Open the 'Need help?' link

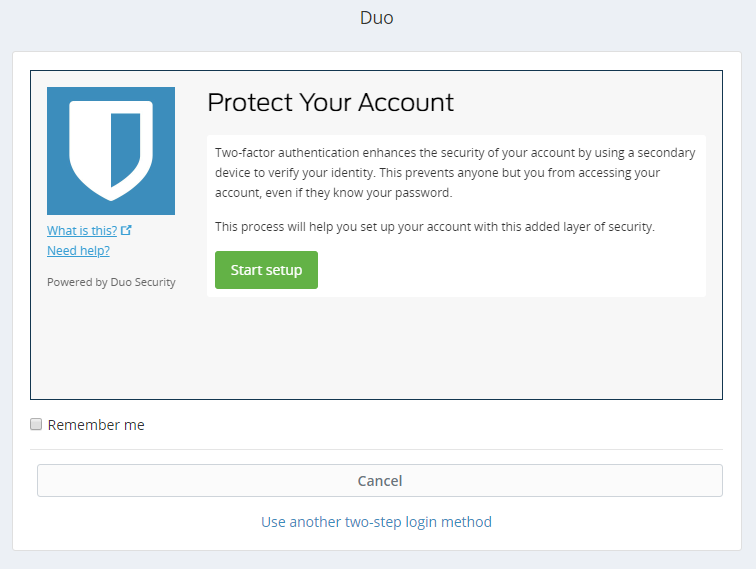[78, 251]
